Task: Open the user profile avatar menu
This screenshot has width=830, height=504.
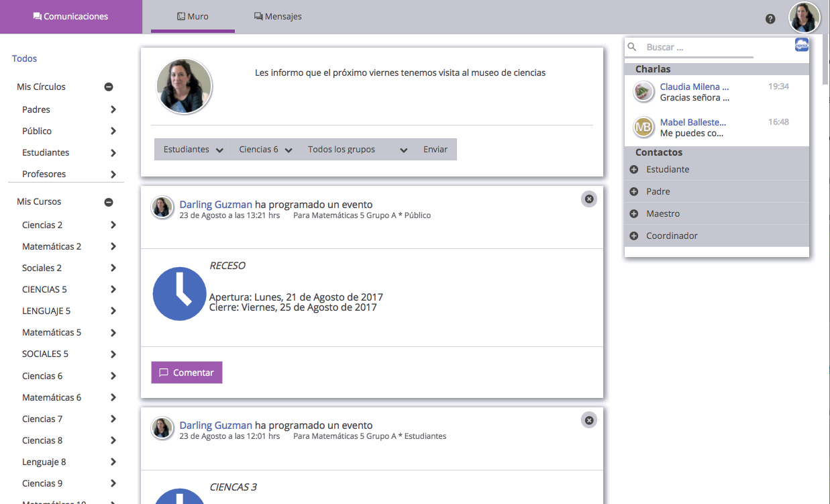Action: (804, 17)
